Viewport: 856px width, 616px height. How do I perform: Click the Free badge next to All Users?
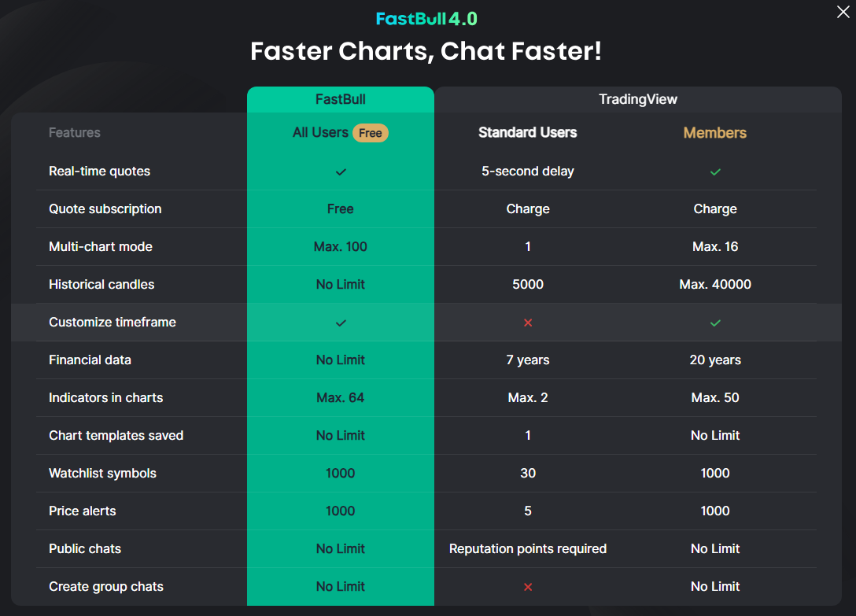[x=370, y=133]
